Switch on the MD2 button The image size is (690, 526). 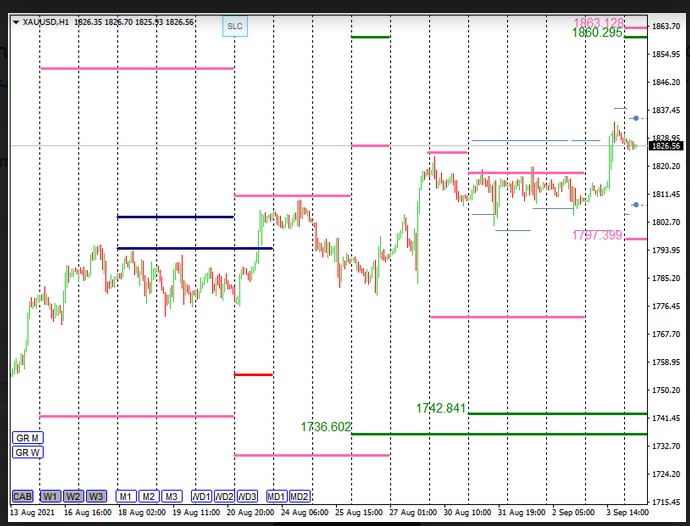coord(300,497)
